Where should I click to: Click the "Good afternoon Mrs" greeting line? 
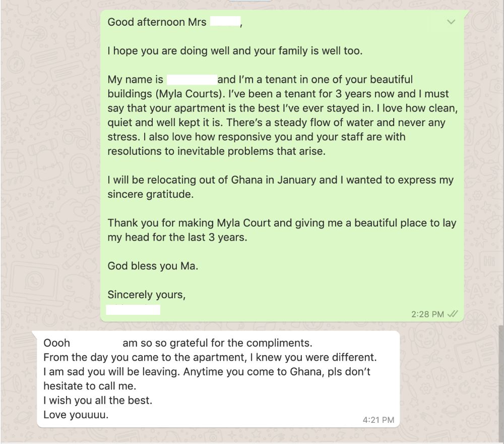[x=157, y=22]
